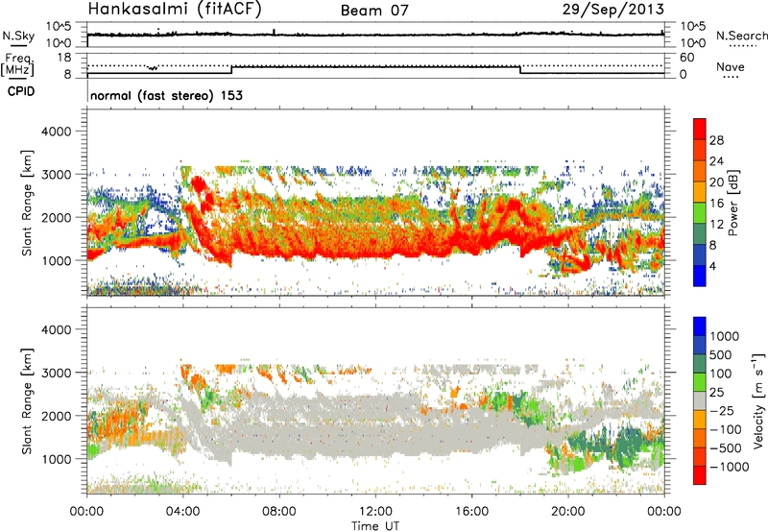The height and width of the screenshot is (532, 768).
Task: Click the left '10^5' tick on N.Sky axis
Action: click(x=59, y=27)
